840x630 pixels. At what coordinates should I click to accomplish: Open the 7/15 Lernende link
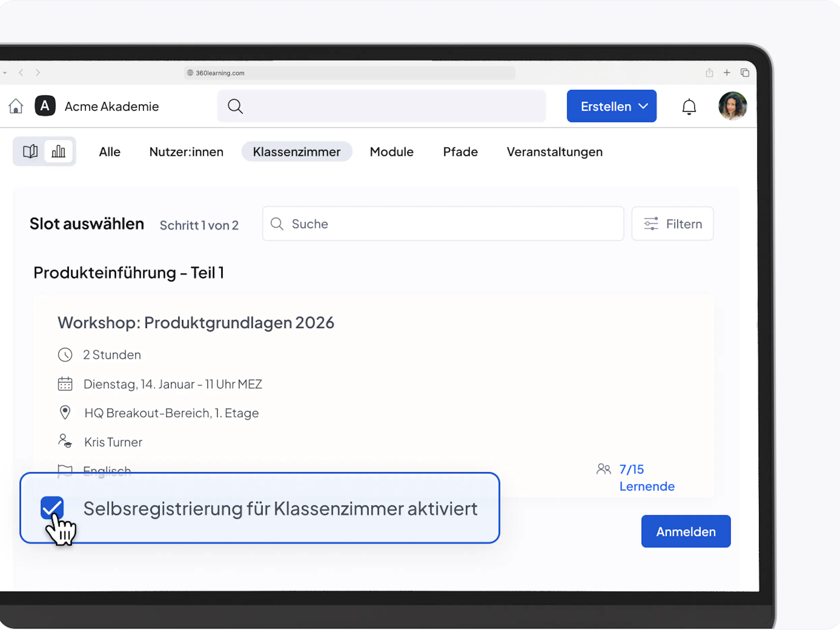click(x=646, y=478)
